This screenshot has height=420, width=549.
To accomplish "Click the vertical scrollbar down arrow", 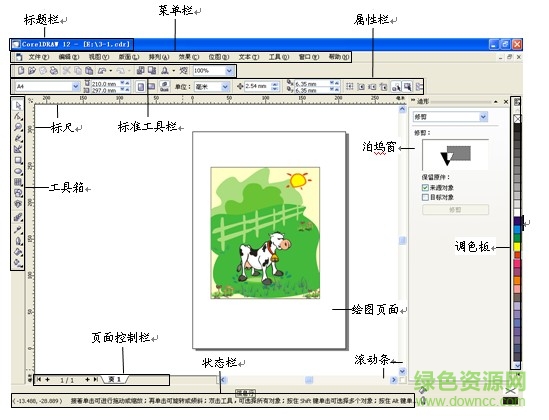I will pos(402,371).
